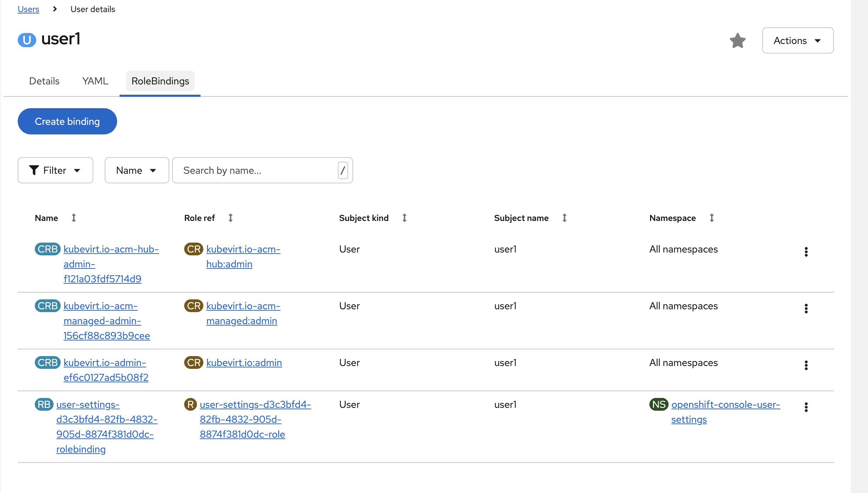Open kebab menu for kubevirt.io-acm-managed-admin row
Image resolution: width=868 pixels, height=493 pixels.
tap(806, 309)
